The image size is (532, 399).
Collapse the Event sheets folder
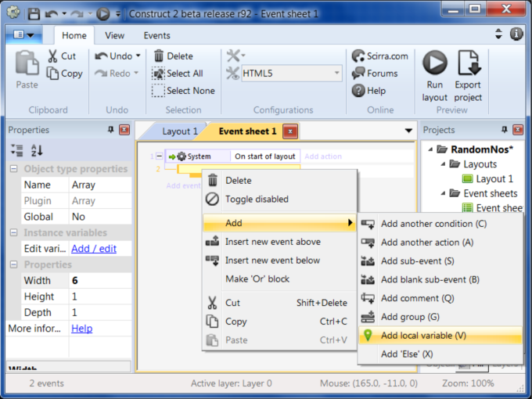click(443, 193)
